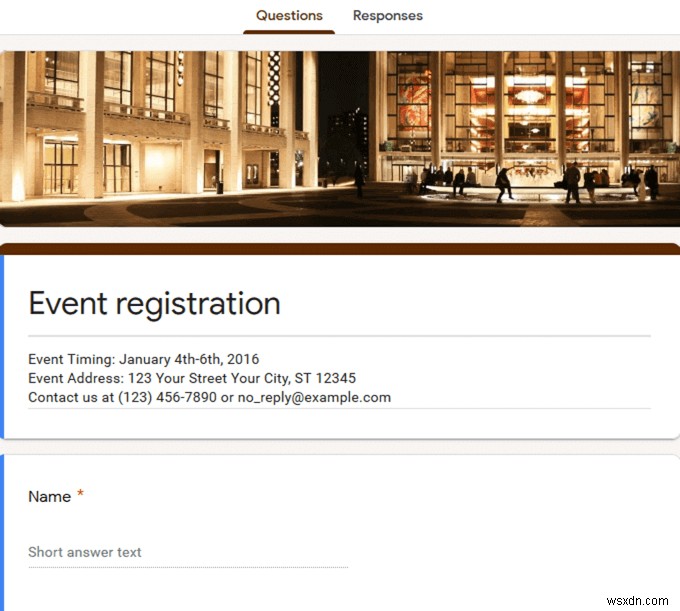Select the Name question label
Screen dimensions: 680x611
click(49, 497)
